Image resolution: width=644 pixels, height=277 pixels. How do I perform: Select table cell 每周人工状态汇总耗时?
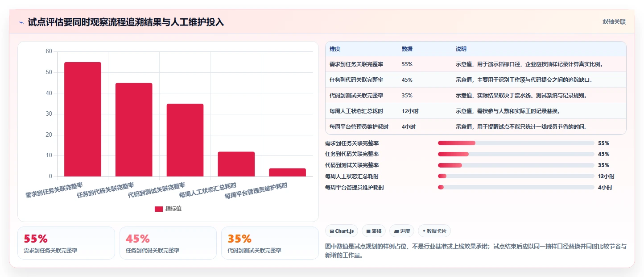[x=356, y=111]
